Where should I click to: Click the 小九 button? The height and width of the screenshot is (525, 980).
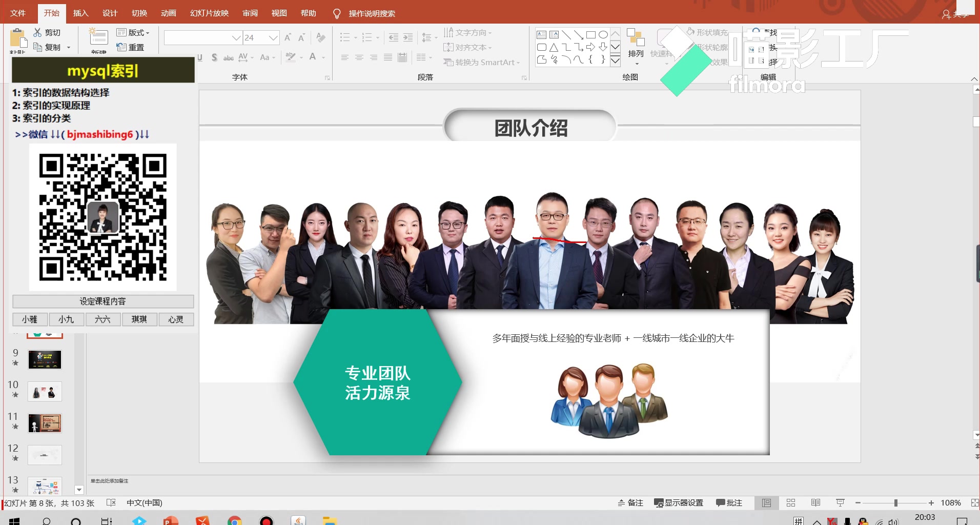point(66,319)
